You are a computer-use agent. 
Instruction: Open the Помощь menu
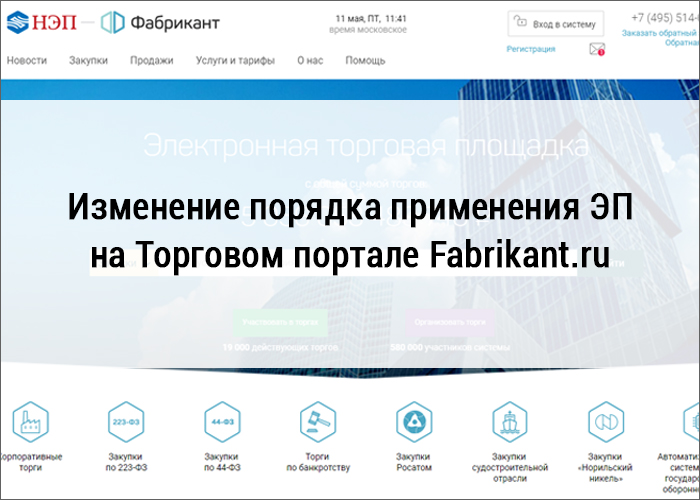[x=365, y=60]
